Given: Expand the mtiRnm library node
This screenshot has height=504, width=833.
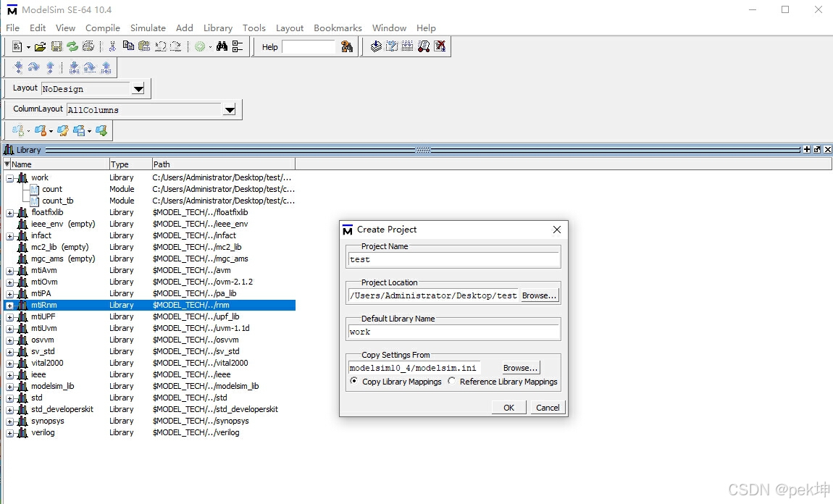Looking at the screenshot, I should click(x=9, y=306).
